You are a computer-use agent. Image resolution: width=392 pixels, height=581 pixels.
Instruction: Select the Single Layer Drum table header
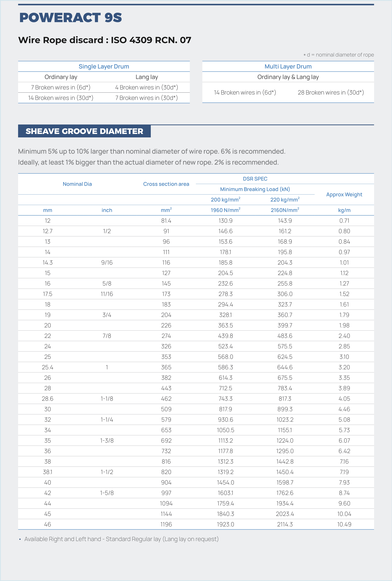(104, 66)
